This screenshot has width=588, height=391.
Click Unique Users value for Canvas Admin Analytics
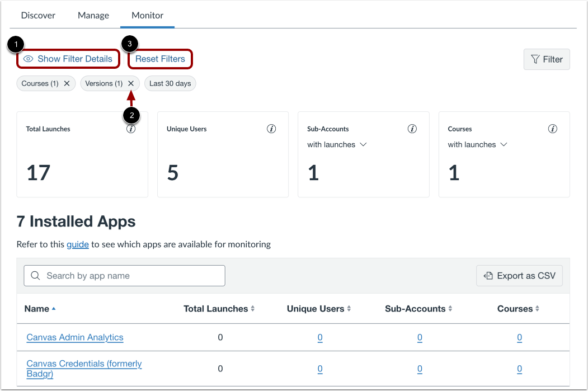point(320,337)
